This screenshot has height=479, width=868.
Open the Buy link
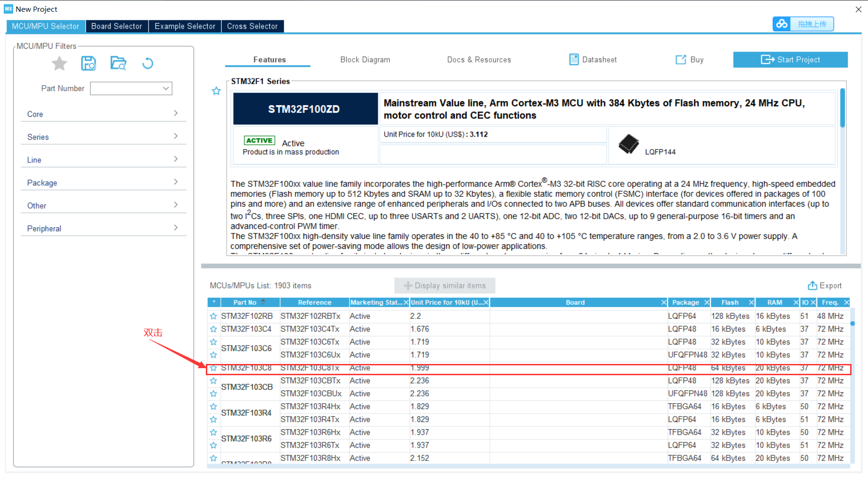point(689,60)
